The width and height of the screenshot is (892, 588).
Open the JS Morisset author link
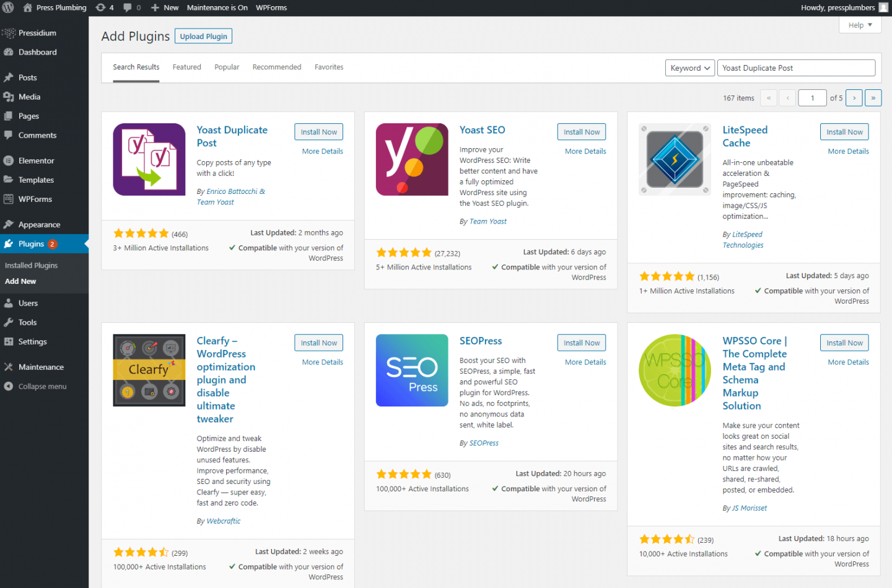pos(750,508)
